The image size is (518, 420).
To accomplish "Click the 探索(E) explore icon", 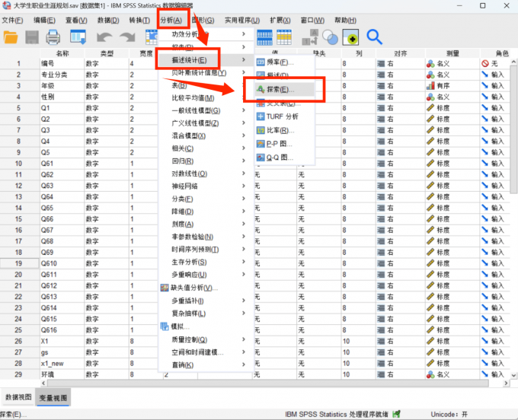I will [261, 90].
